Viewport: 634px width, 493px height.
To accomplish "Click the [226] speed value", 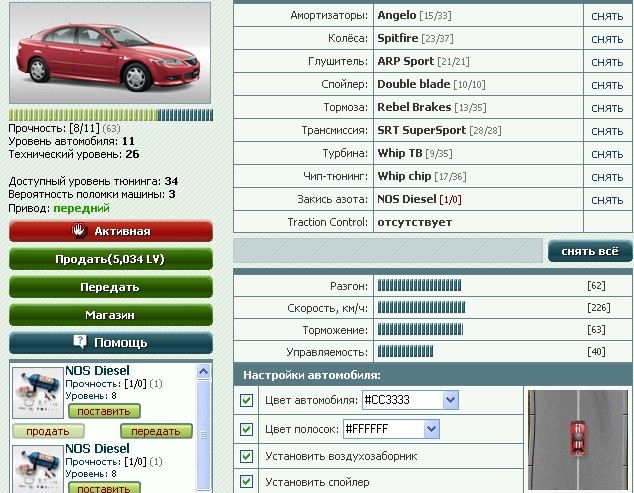I will [598, 308].
